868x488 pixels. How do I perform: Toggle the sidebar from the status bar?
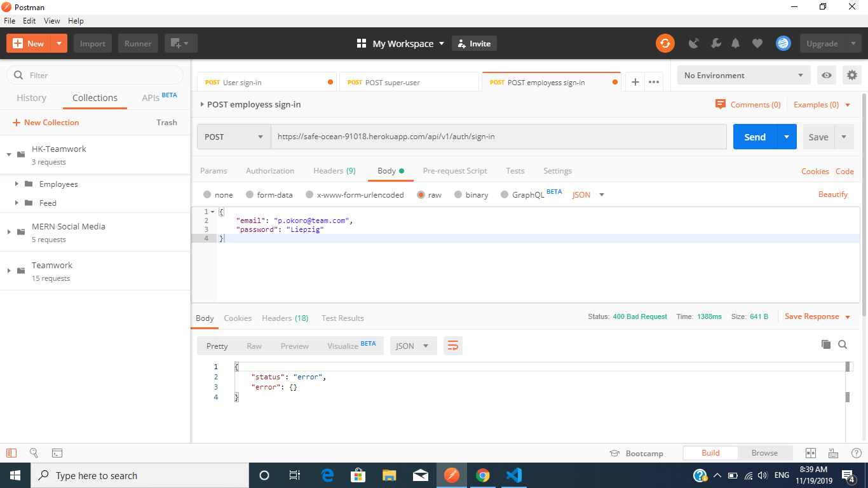point(11,453)
